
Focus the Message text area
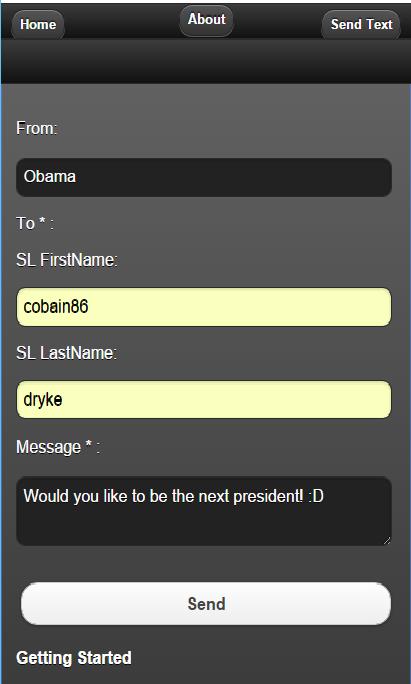point(204,511)
